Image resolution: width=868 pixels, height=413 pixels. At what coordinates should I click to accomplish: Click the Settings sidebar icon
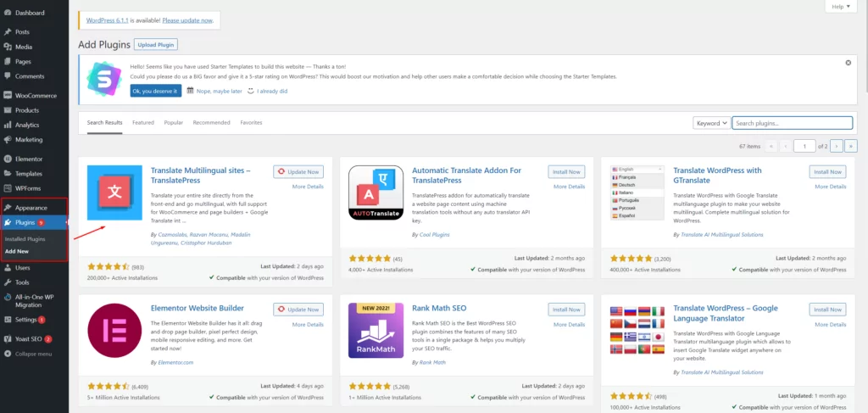[8, 320]
